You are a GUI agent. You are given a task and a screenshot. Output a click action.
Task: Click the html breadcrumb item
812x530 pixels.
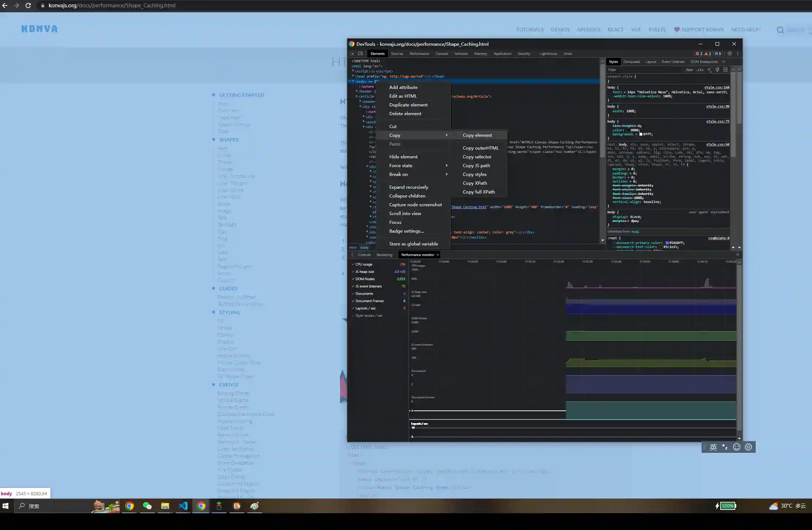tap(353, 248)
